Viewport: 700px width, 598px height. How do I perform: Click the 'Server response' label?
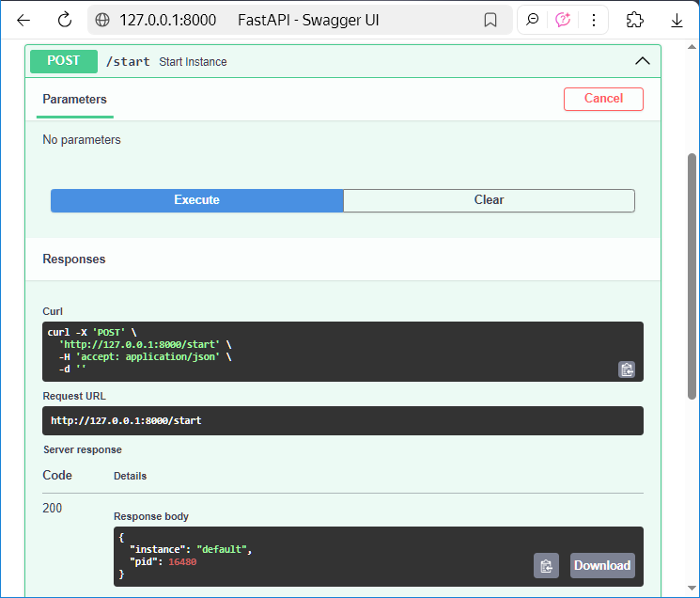(83, 449)
